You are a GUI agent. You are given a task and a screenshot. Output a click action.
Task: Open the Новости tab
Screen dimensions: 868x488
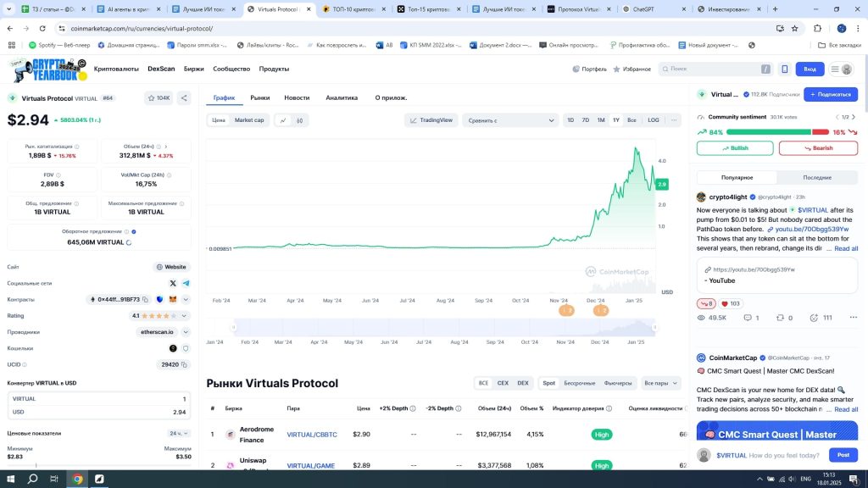(x=297, y=98)
